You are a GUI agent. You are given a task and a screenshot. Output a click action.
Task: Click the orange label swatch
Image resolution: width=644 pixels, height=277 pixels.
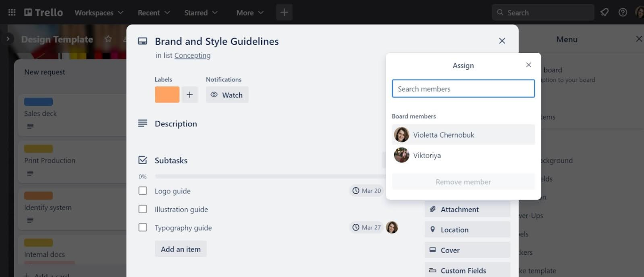point(167,95)
